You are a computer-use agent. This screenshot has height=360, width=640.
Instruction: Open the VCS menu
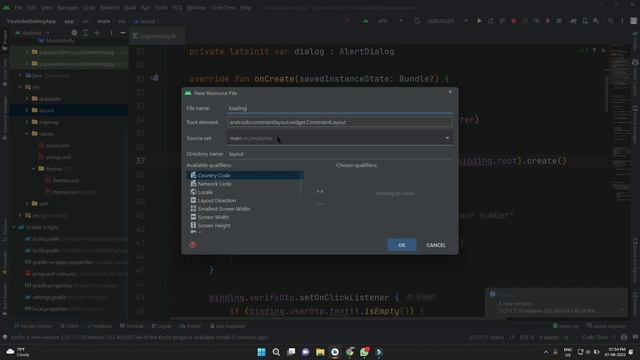(x=177, y=7)
